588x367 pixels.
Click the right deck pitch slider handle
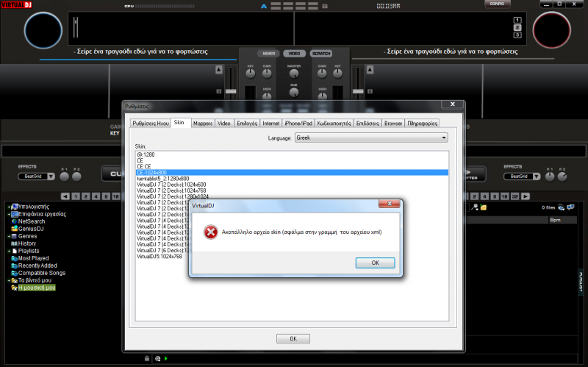tap(358, 91)
